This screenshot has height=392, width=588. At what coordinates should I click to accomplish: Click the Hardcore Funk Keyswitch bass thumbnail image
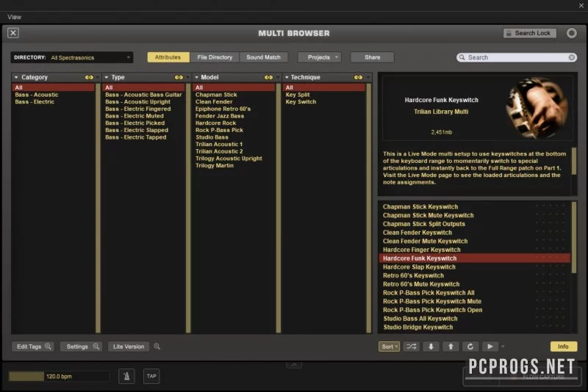tap(537, 107)
